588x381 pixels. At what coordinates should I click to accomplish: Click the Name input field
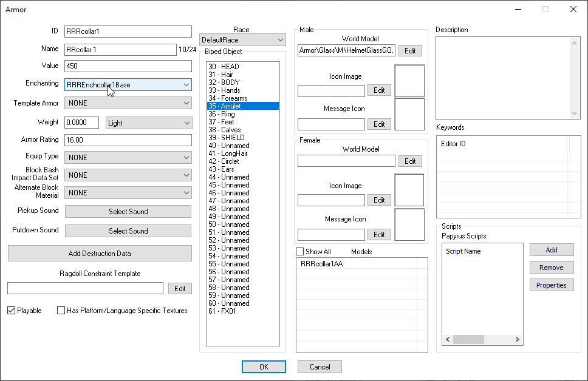tap(120, 50)
